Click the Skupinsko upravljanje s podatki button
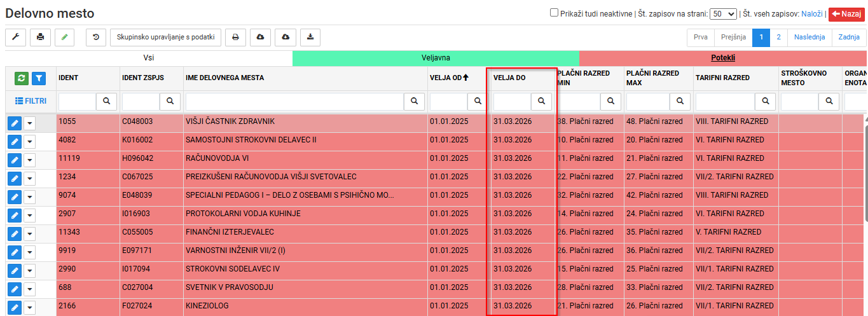 pyautogui.click(x=165, y=38)
